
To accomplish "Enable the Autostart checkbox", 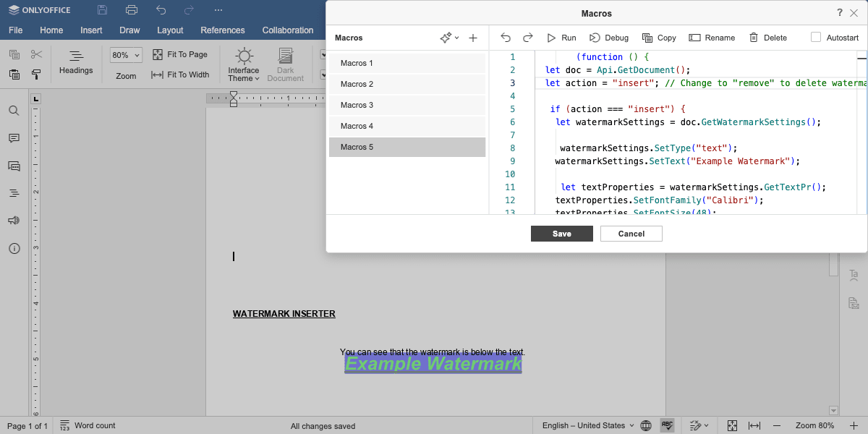I will (816, 38).
